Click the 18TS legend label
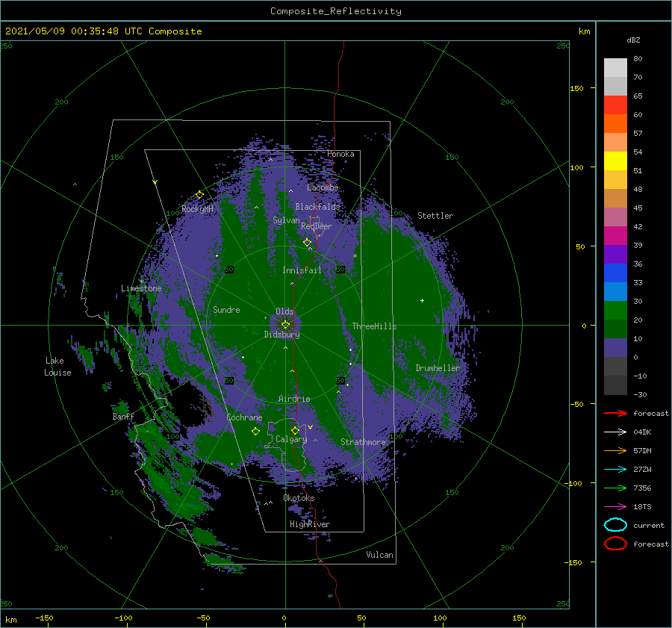672x628 pixels. pos(642,507)
